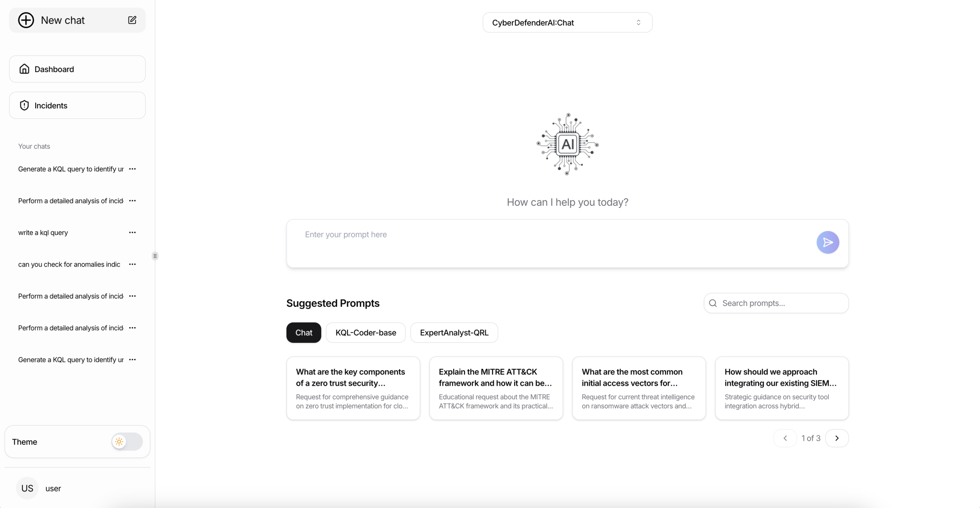Image resolution: width=980 pixels, height=508 pixels.
Task: Open the CyberDefenderAI:Chat model dropdown
Action: click(567, 23)
